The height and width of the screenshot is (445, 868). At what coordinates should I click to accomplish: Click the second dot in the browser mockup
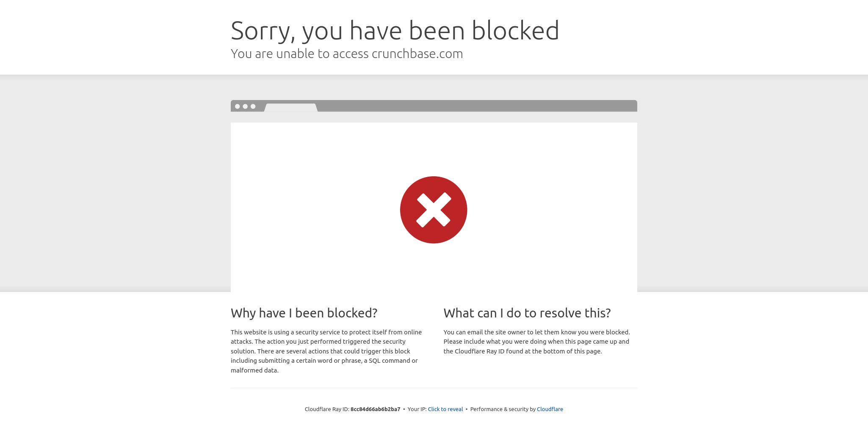pos(245,106)
